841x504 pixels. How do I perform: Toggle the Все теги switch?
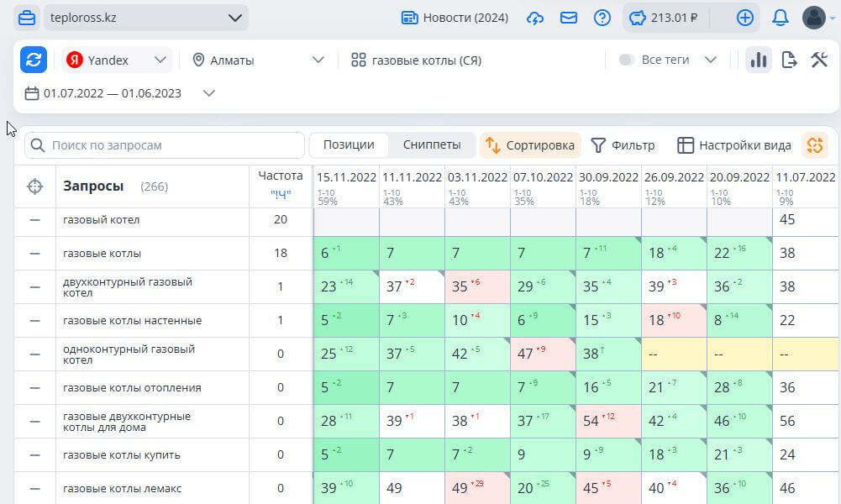627,60
